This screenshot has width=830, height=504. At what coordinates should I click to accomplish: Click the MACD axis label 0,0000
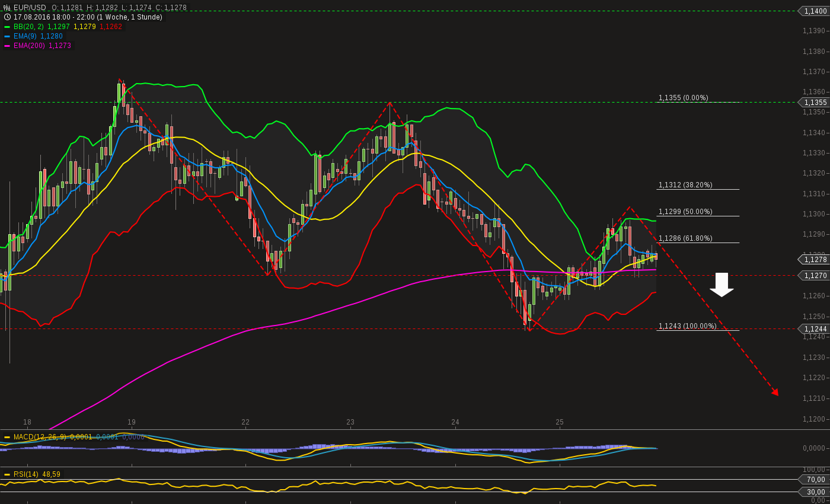(x=814, y=448)
